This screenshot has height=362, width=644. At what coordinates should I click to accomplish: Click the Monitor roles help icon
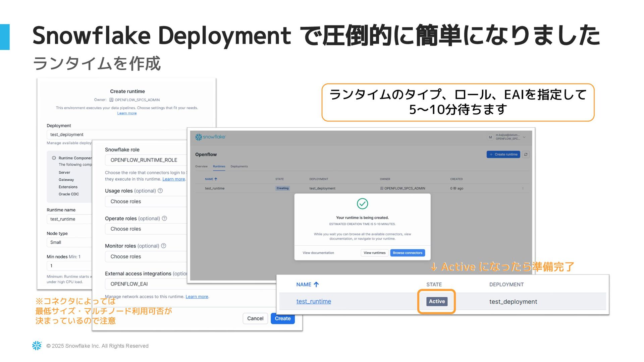click(x=164, y=246)
